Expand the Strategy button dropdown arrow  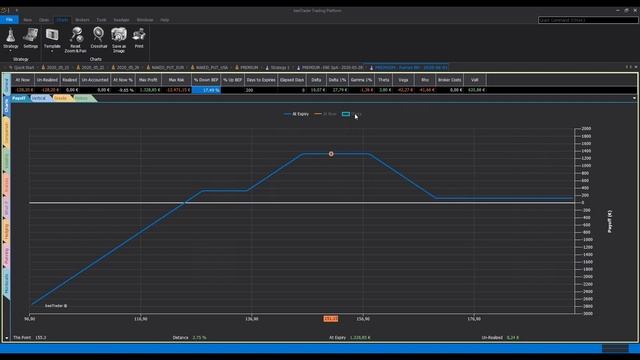click(x=11, y=51)
